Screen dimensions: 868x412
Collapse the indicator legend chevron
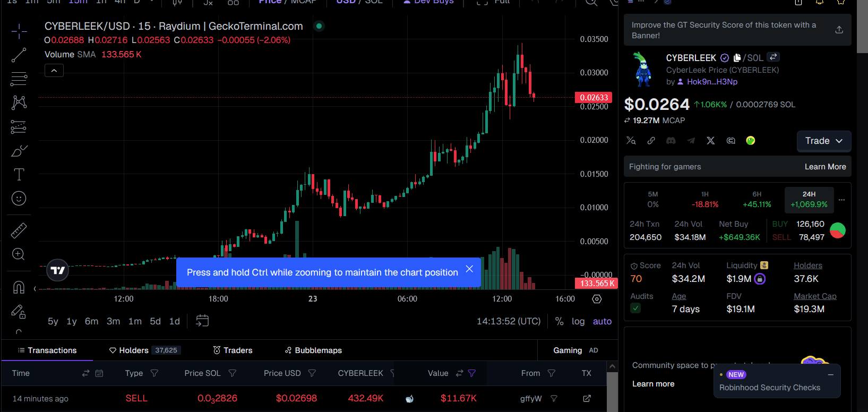(54, 71)
